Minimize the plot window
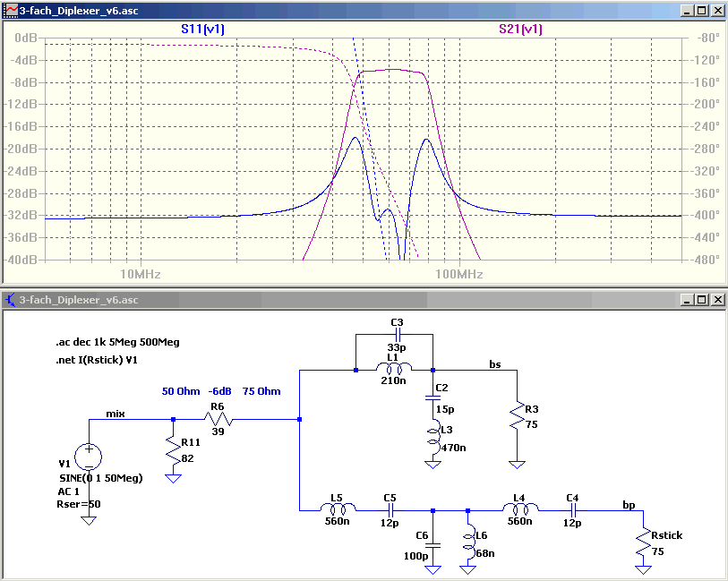This screenshot has width=728, height=581. 687,11
